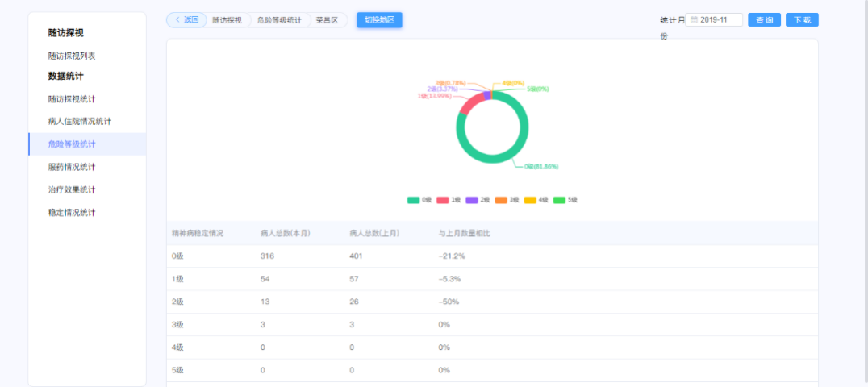This screenshot has height=387, width=868.
Task: Click the 3级 current-month patient count 3
Action: (263, 324)
